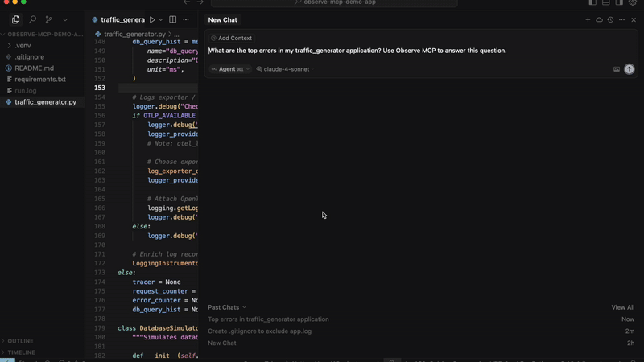Viewport: 644px width, 362px height.
Task: Open the Agent mode dropdown
Action: [x=230, y=69]
